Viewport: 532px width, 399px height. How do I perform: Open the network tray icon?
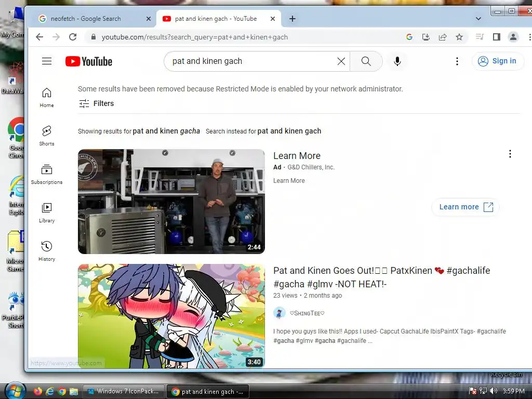point(483,391)
